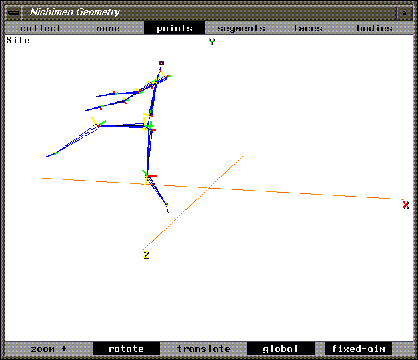The width and height of the screenshot is (418, 360).
Task: Click the Site label in the viewport corner
Action: click(18, 40)
